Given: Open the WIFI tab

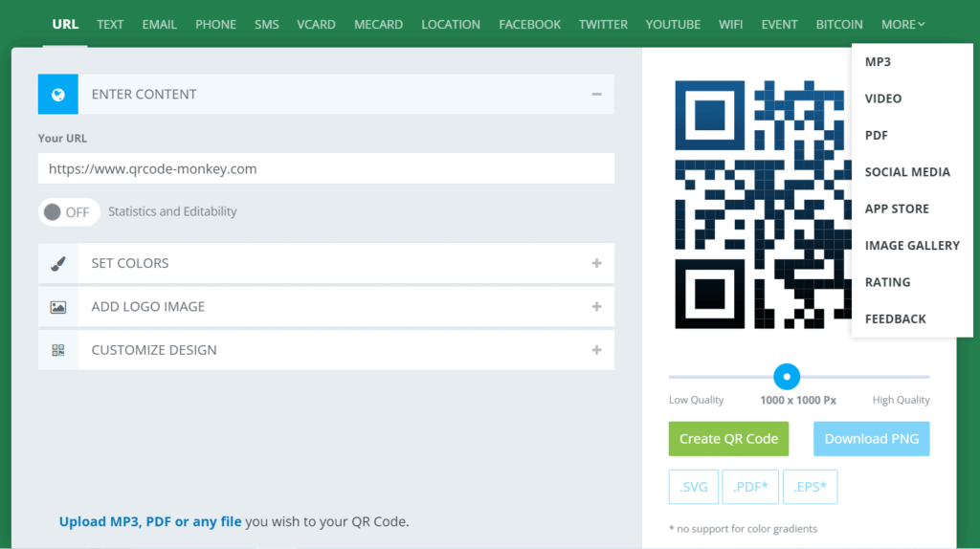Looking at the screenshot, I should (730, 24).
